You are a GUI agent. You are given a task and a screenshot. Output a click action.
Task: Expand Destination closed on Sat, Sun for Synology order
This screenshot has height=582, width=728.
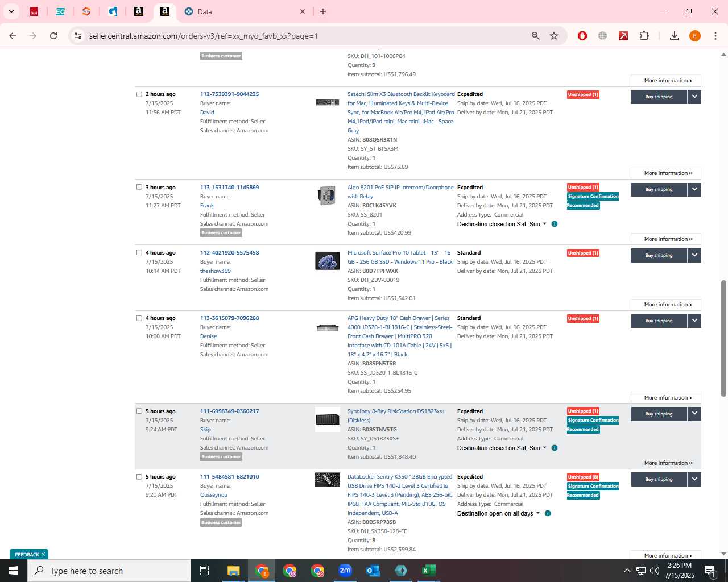(502, 448)
